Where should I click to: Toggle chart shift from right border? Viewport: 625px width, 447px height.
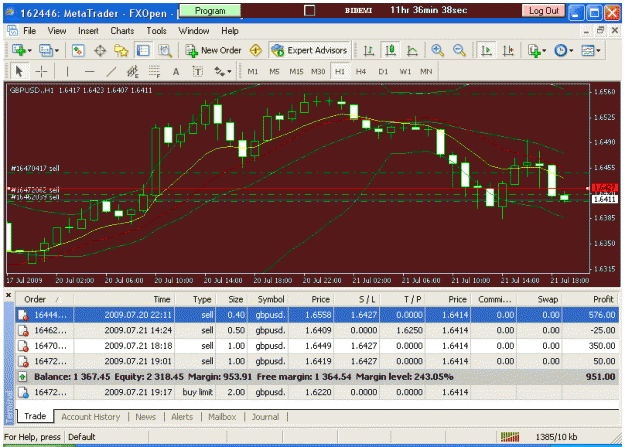pos(508,51)
